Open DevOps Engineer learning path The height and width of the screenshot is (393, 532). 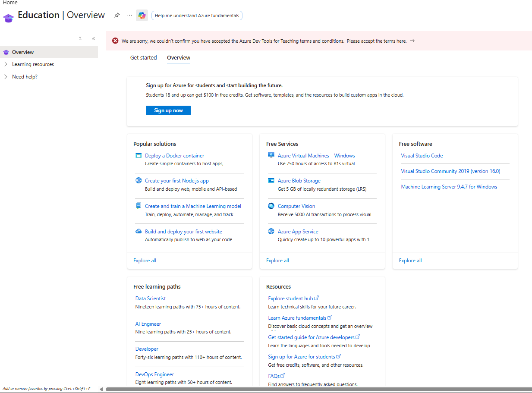pos(154,374)
